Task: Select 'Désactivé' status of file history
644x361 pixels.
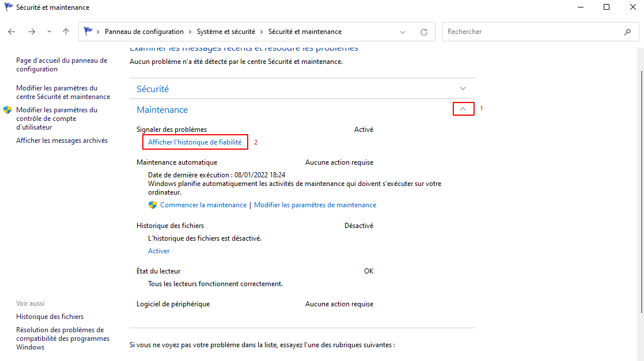Action: tap(358, 226)
